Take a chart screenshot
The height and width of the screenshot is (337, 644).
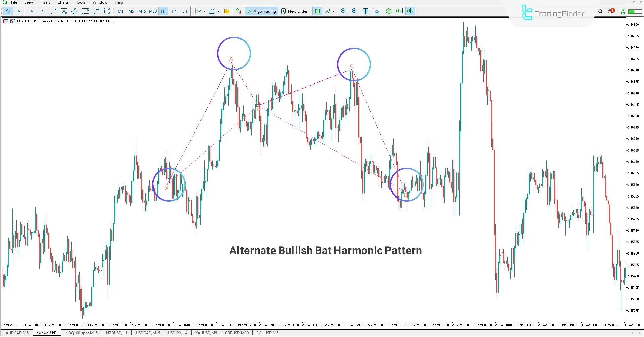377,11
